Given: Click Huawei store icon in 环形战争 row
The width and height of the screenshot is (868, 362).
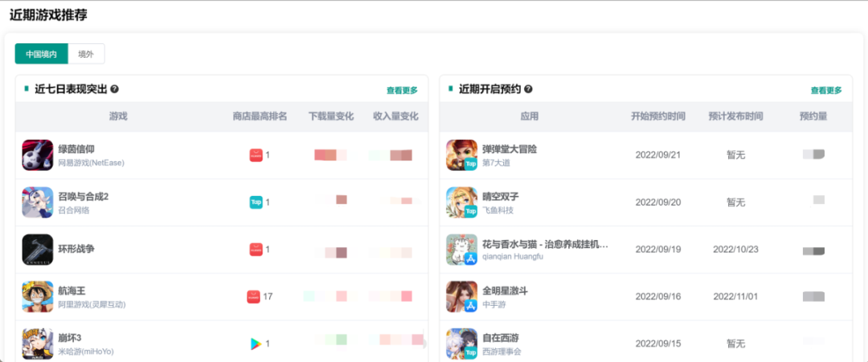Looking at the screenshot, I should [256, 250].
